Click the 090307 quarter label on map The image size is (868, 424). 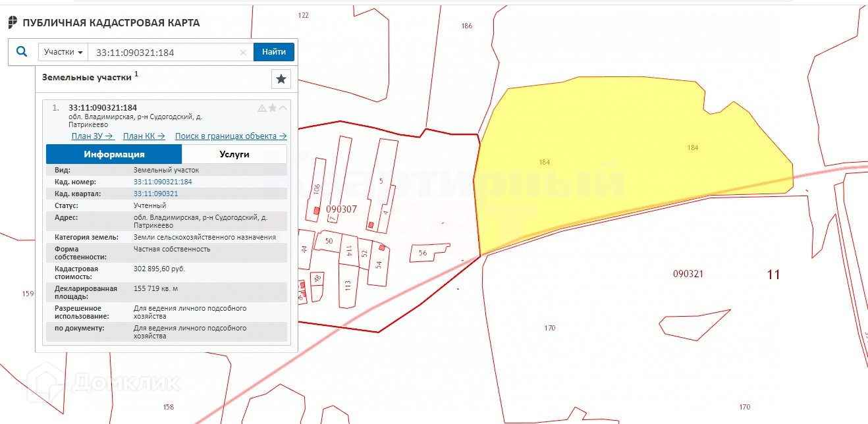click(341, 210)
